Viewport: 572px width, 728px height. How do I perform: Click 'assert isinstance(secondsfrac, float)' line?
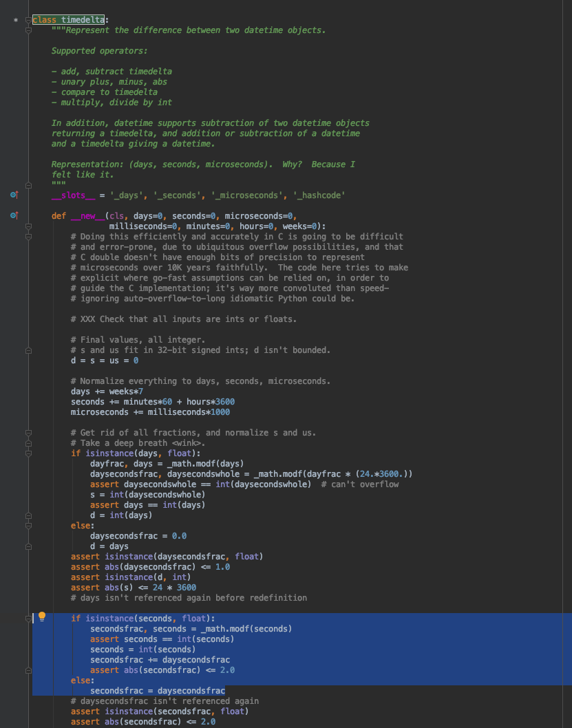point(160,711)
